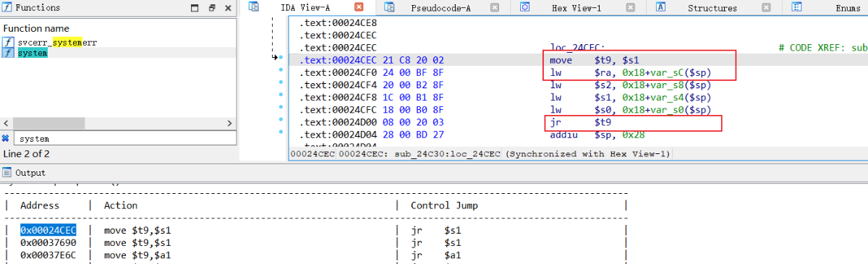Close the Structures tab
This screenshot has height=264, width=868.
(766, 8)
